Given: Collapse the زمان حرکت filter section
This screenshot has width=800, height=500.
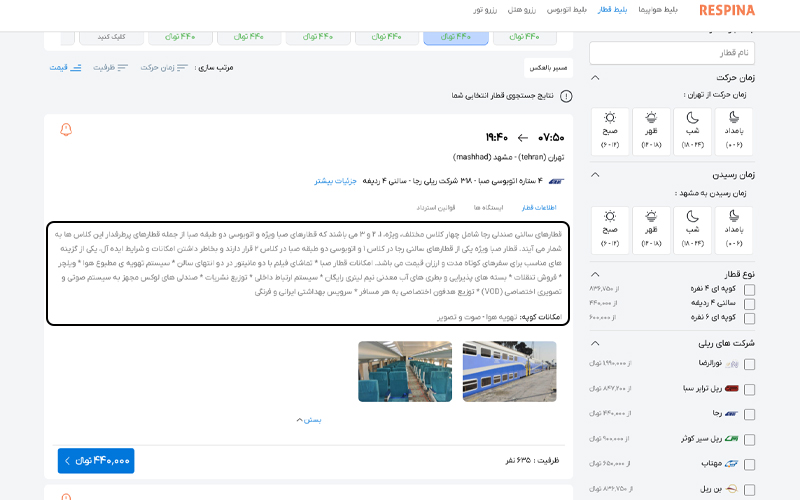Looking at the screenshot, I should (594, 78).
